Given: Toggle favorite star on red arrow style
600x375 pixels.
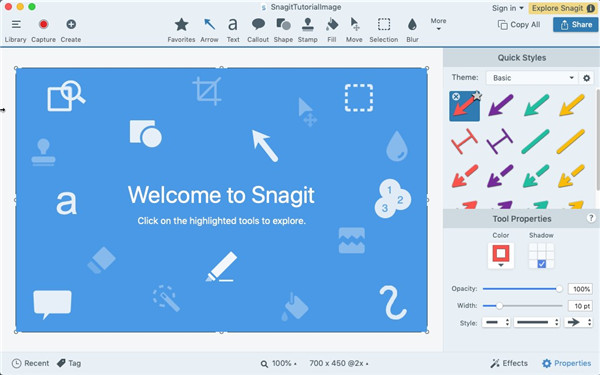Looking at the screenshot, I should tap(477, 96).
